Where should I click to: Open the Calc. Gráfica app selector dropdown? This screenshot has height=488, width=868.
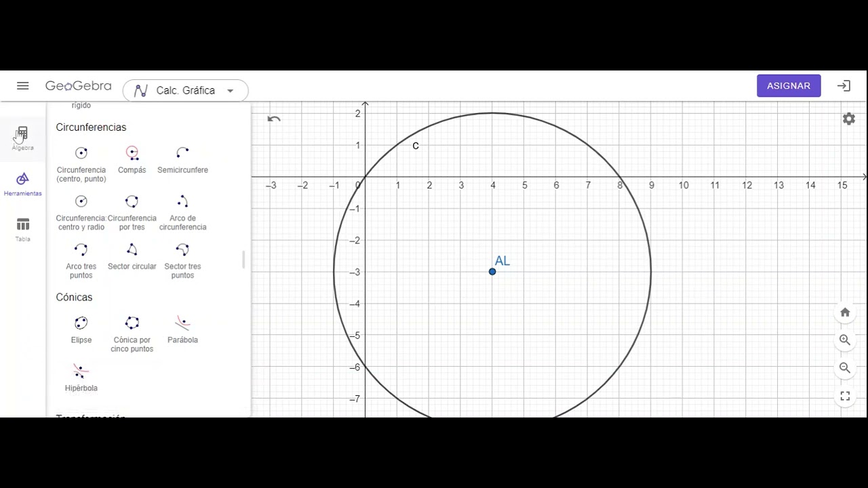pos(185,90)
